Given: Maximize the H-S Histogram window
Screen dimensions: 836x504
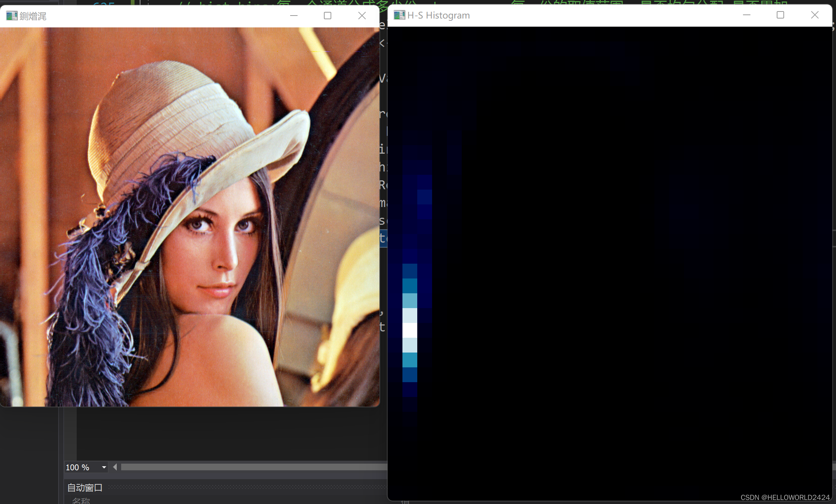Looking at the screenshot, I should point(780,15).
